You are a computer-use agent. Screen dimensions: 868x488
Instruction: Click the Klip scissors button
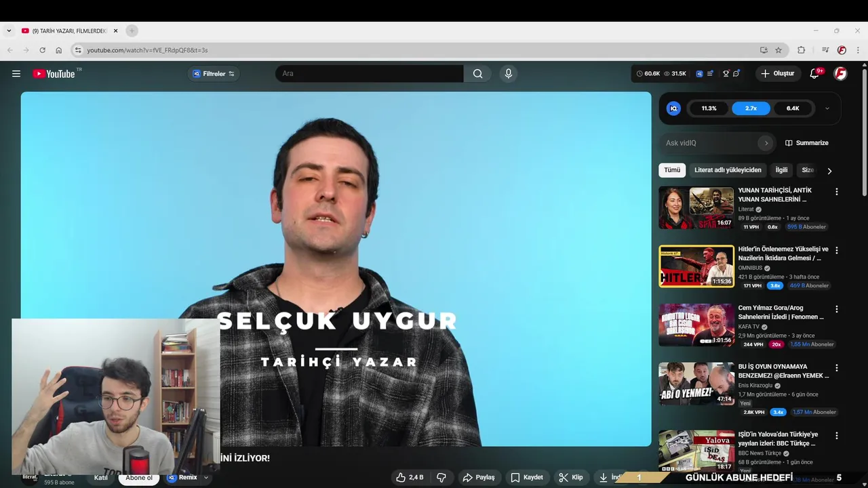pos(571,478)
